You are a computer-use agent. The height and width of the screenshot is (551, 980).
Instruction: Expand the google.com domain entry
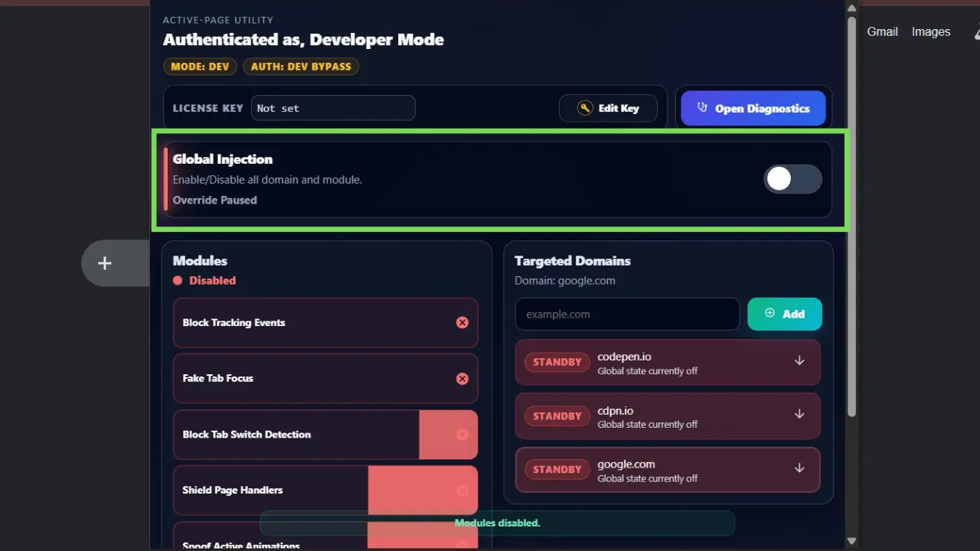pyautogui.click(x=799, y=468)
